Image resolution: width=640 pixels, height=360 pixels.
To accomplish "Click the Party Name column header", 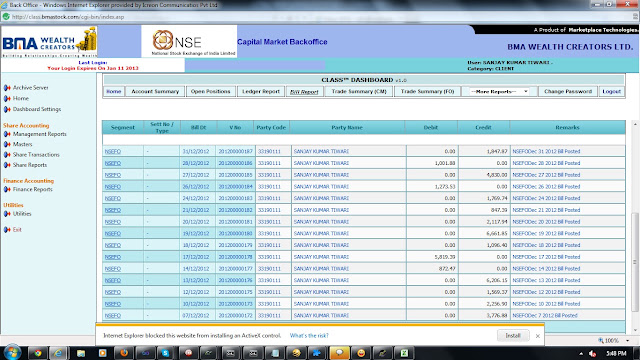I will (x=347, y=127).
